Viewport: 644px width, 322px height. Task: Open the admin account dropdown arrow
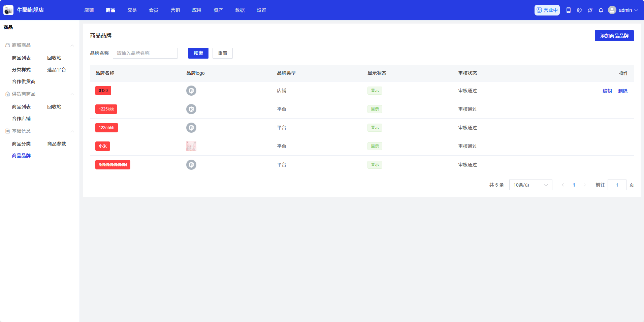coord(636,10)
